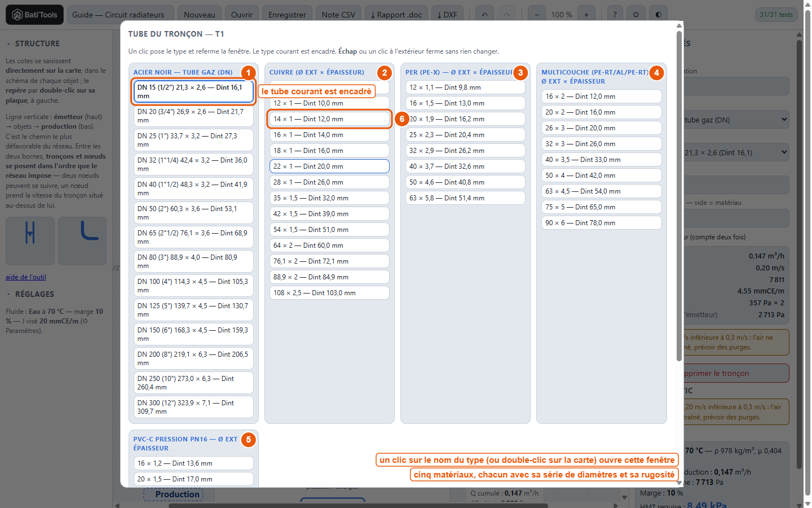
Task: Open the aide de l'outil link
Action: (26, 277)
